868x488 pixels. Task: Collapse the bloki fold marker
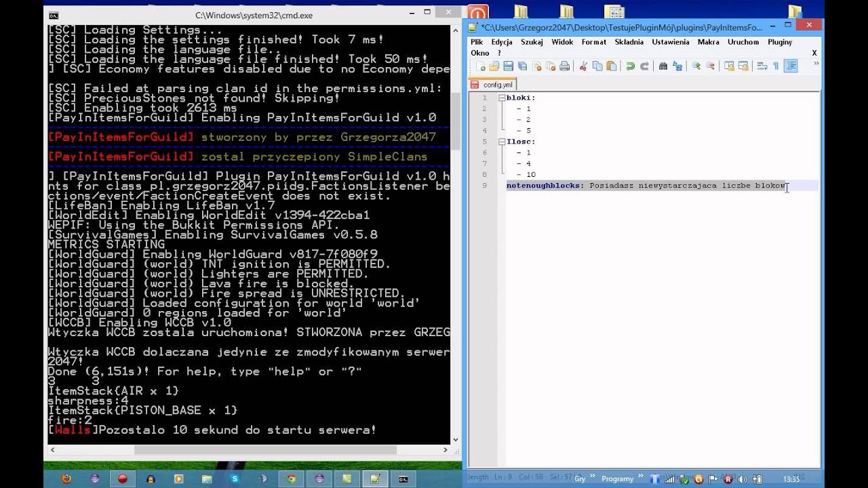(x=502, y=98)
